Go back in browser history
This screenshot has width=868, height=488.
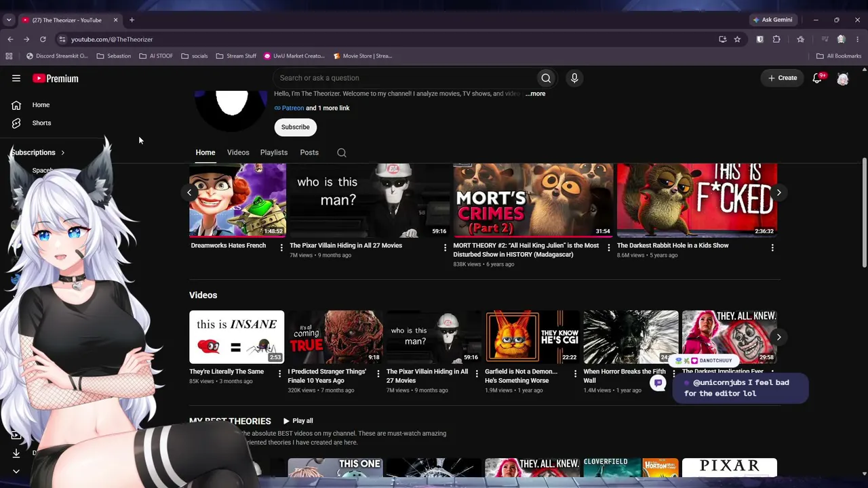[10, 39]
